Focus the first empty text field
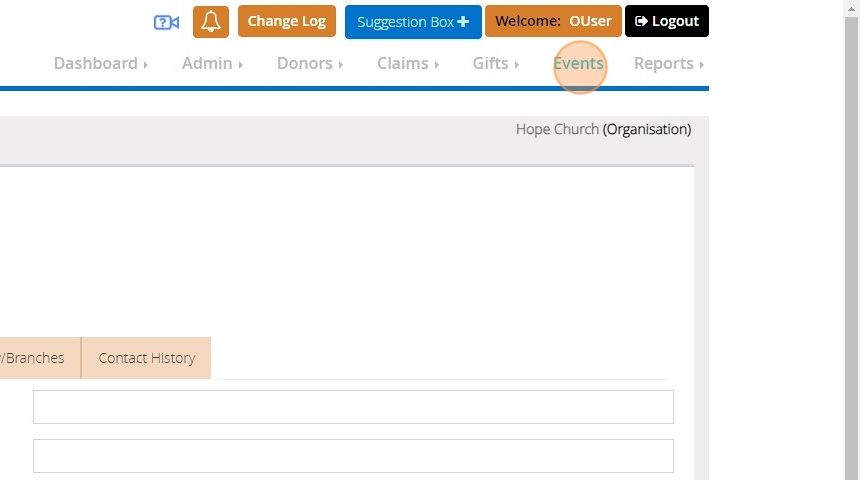Viewport: 860px width, 480px height. (x=353, y=407)
